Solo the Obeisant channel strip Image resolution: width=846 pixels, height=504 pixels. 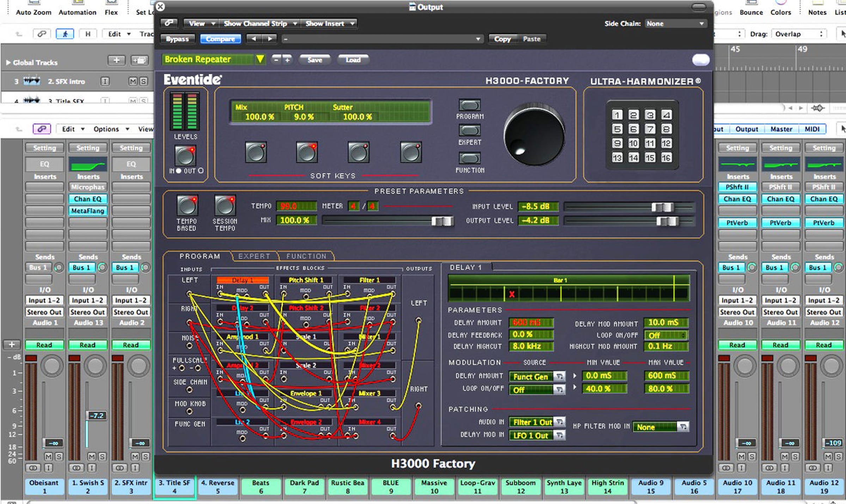pyautogui.click(x=59, y=456)
